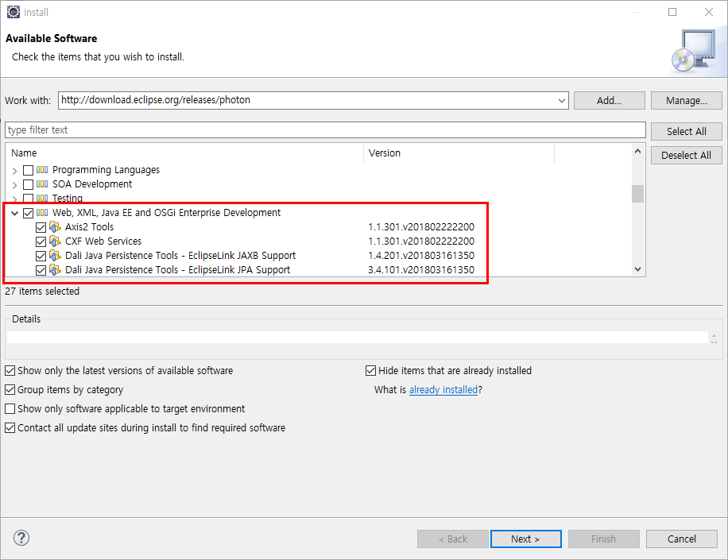Click the Deselect All button
Image resolution: width=728 pixels, height=560 pixels.
coord(686,156)
